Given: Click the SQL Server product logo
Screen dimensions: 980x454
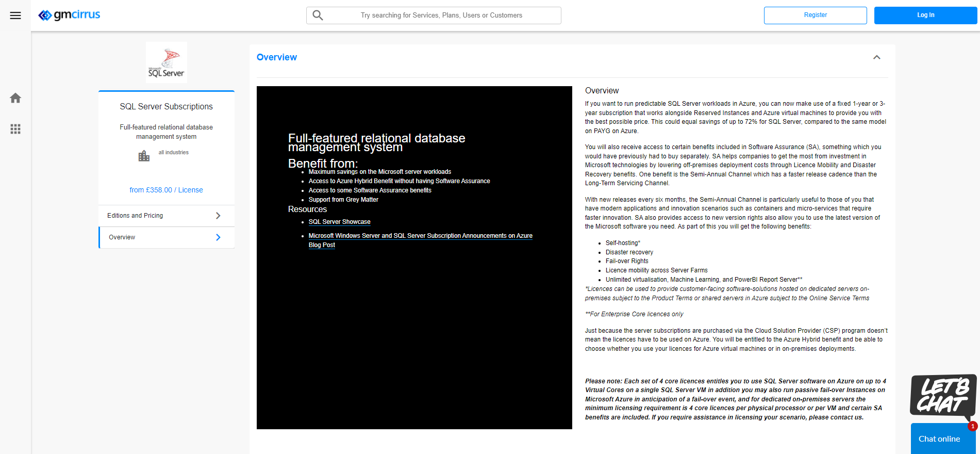Looking at the screenshot, I should [167, 62].
